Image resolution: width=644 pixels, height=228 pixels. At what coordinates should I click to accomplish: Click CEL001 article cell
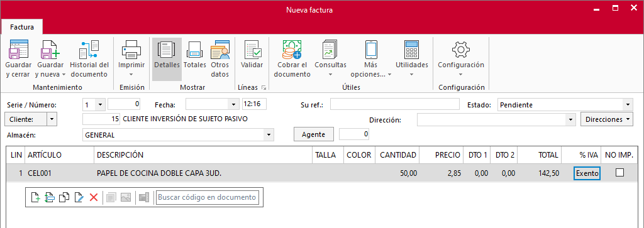(60, 173)
